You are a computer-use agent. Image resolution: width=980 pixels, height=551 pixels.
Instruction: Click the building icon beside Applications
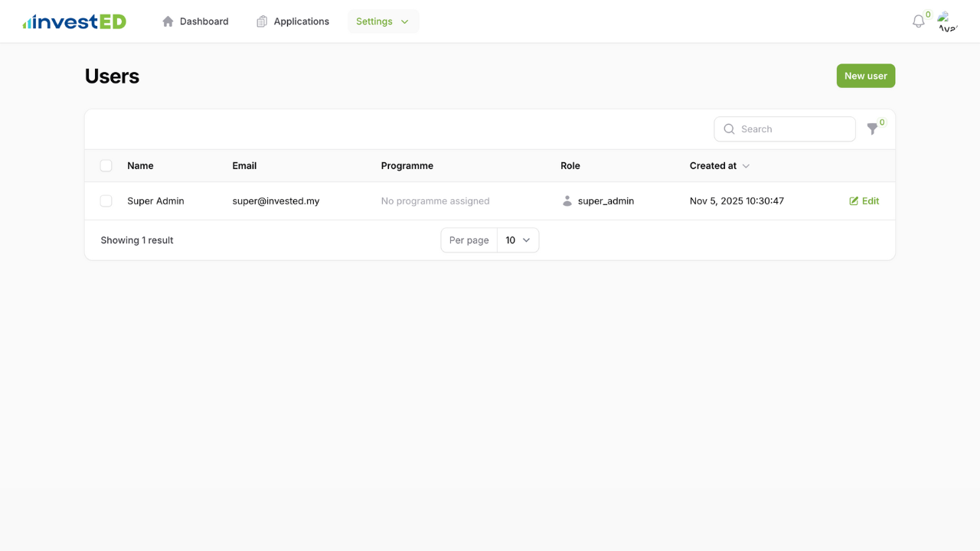[x=261, y=21]
